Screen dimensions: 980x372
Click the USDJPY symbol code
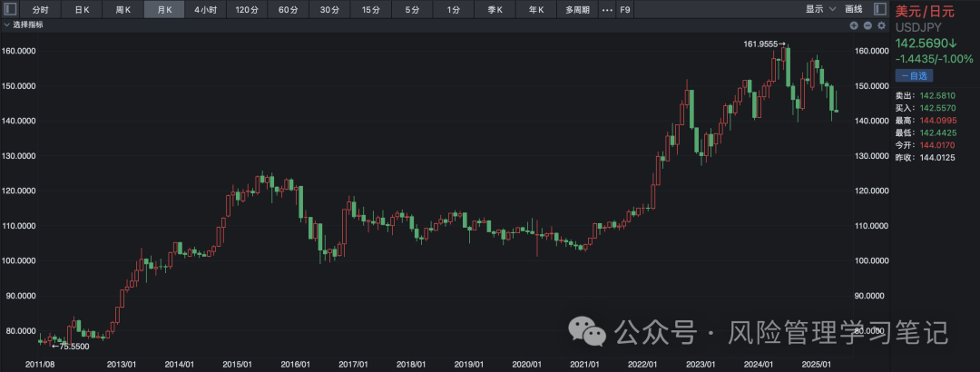[x=918, y=27]
